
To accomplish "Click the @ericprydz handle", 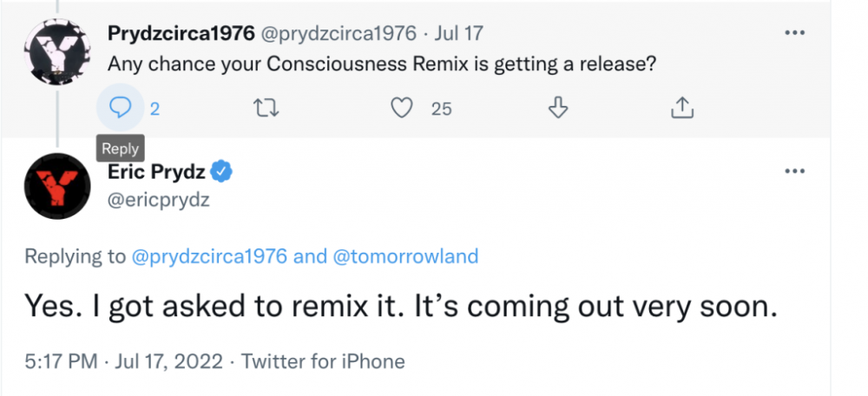I will tap(158, 198).
